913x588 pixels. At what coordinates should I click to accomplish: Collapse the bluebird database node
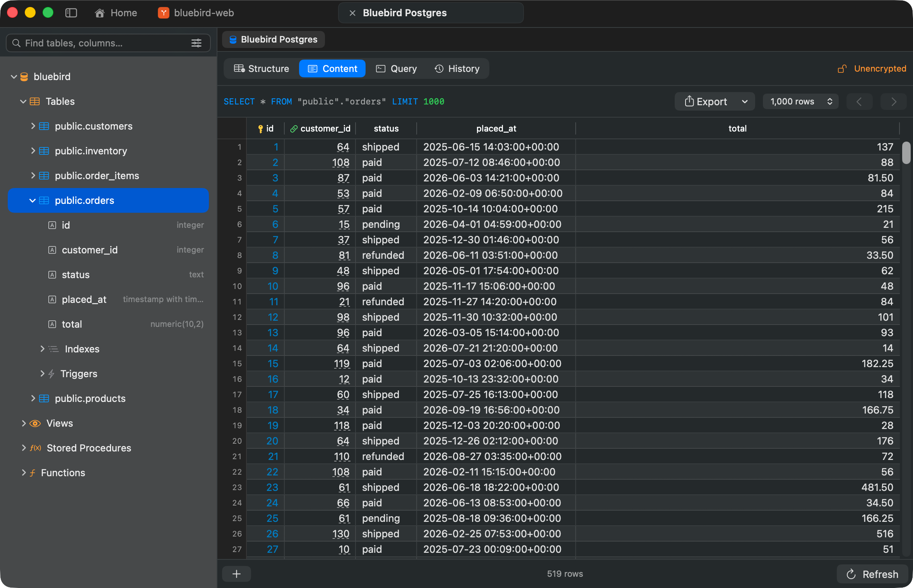pos(14,77)
